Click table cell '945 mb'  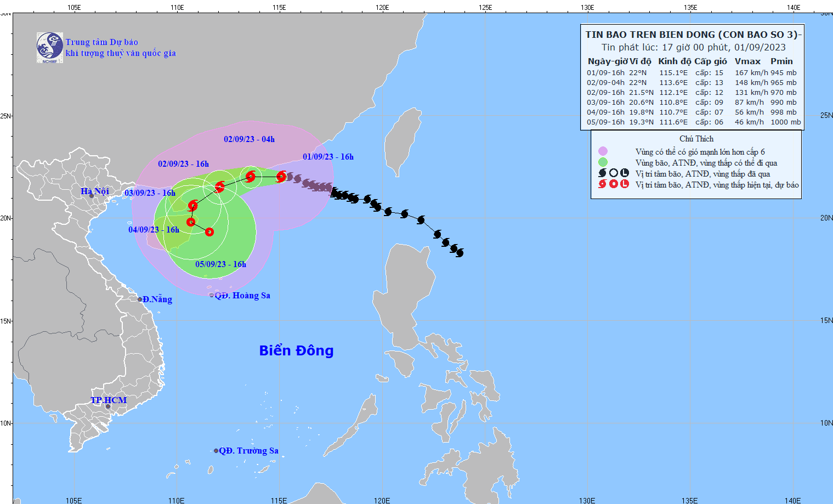[784, 72]
